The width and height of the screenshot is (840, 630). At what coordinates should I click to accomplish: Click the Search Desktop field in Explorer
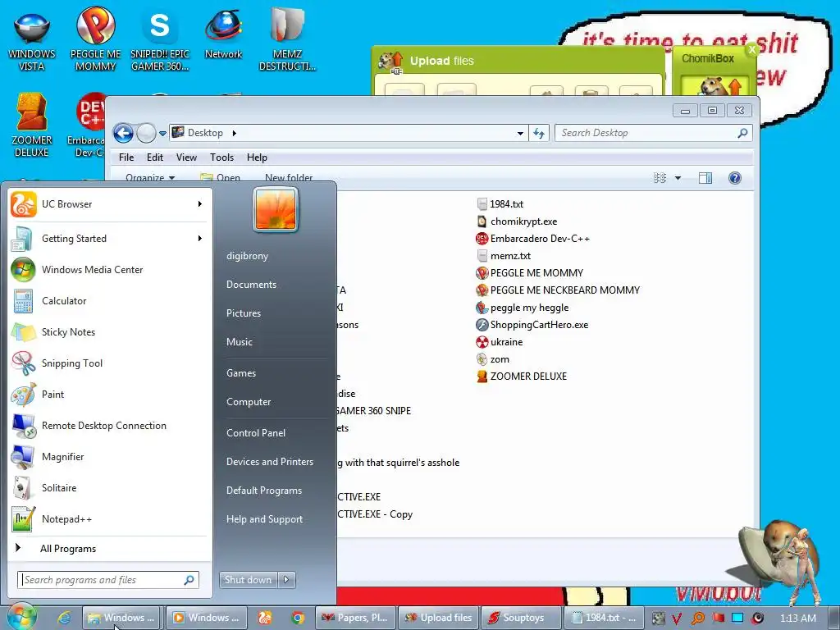pos(654,133)
